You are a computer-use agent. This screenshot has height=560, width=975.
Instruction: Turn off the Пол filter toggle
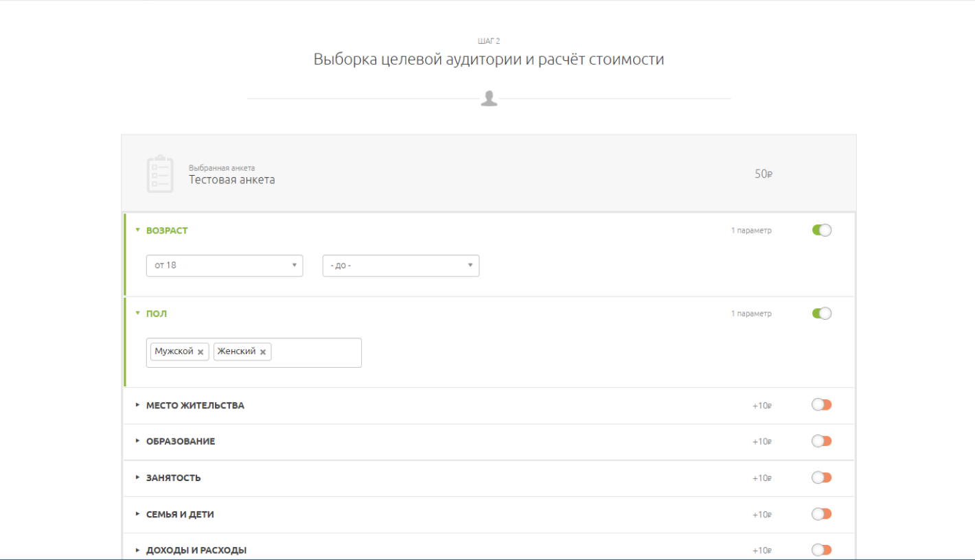(x=821, y=314)
